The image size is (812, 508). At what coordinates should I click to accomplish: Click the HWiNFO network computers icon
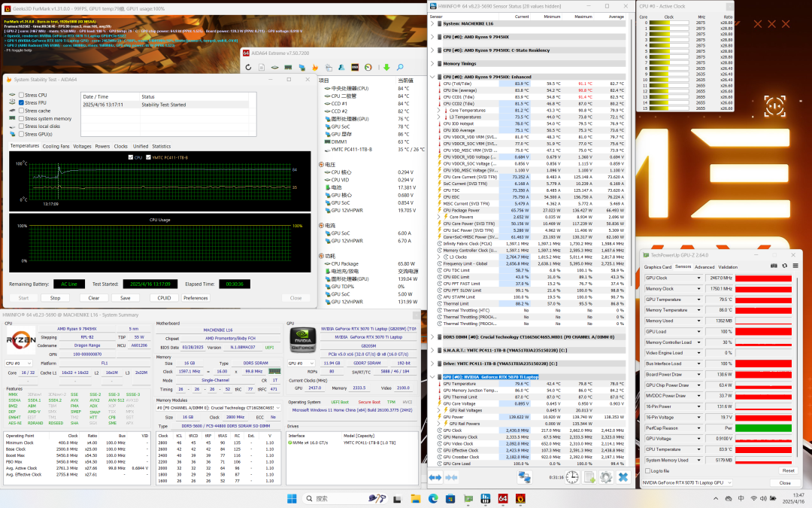tap(525, 477)
